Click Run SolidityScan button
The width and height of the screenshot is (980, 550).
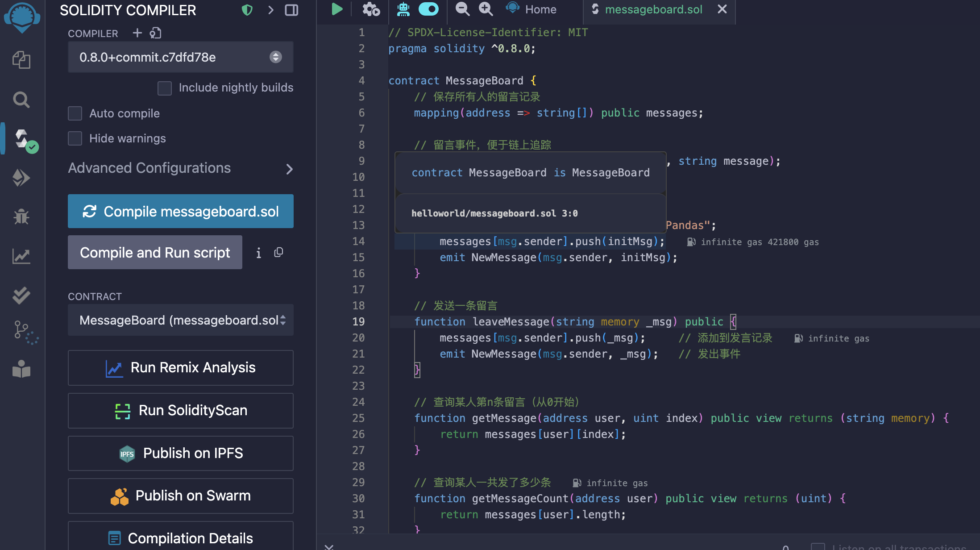point(181,411)
